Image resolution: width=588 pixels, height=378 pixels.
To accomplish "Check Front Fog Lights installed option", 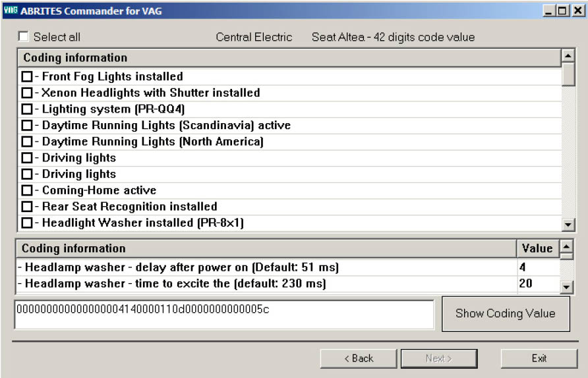I will coord(27,77).
